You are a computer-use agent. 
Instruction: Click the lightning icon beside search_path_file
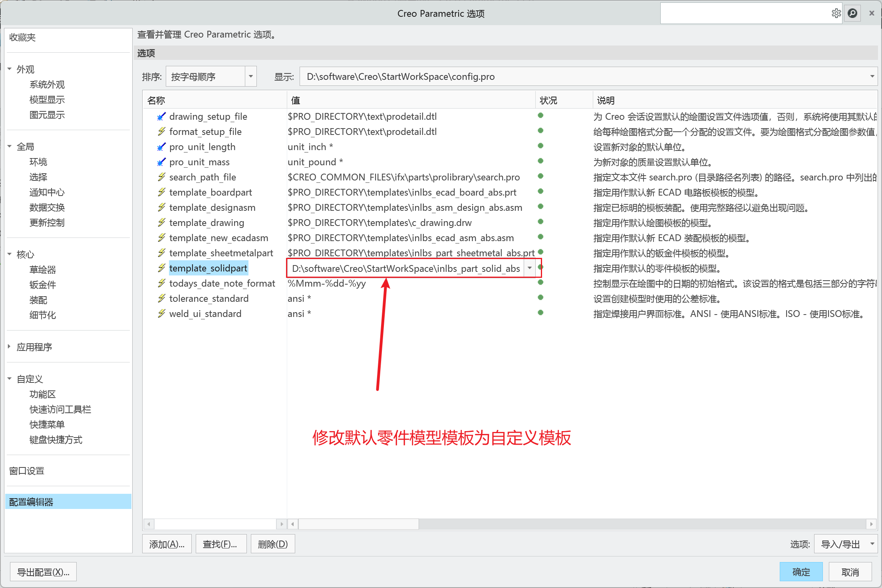pyautogui.click(x=161, y=177)
